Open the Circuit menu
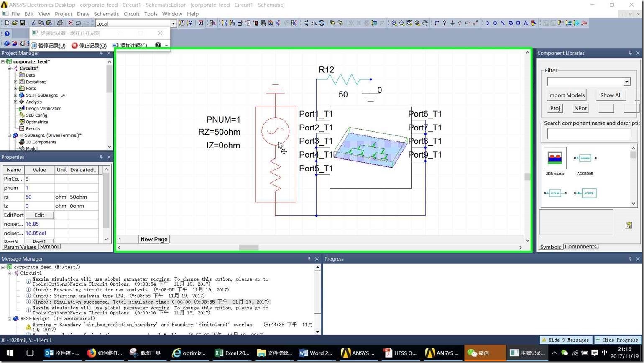Screen dimensions: 644x363 pos(131,14)
